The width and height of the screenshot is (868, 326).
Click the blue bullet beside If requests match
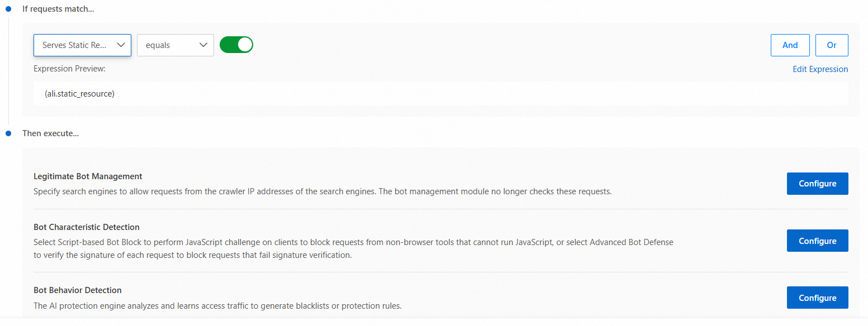[x=8, y=9]
